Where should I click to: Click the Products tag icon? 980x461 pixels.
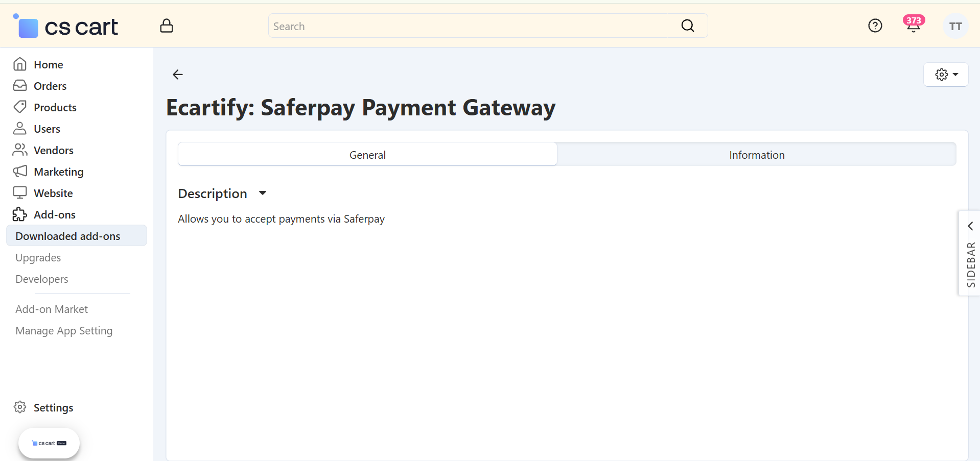(x=20, y=107)
